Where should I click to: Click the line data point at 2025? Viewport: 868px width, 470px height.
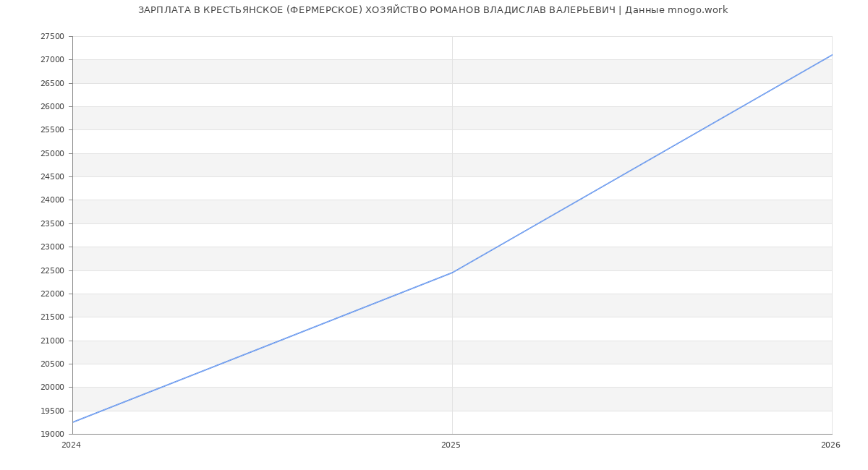coord(452,273)
